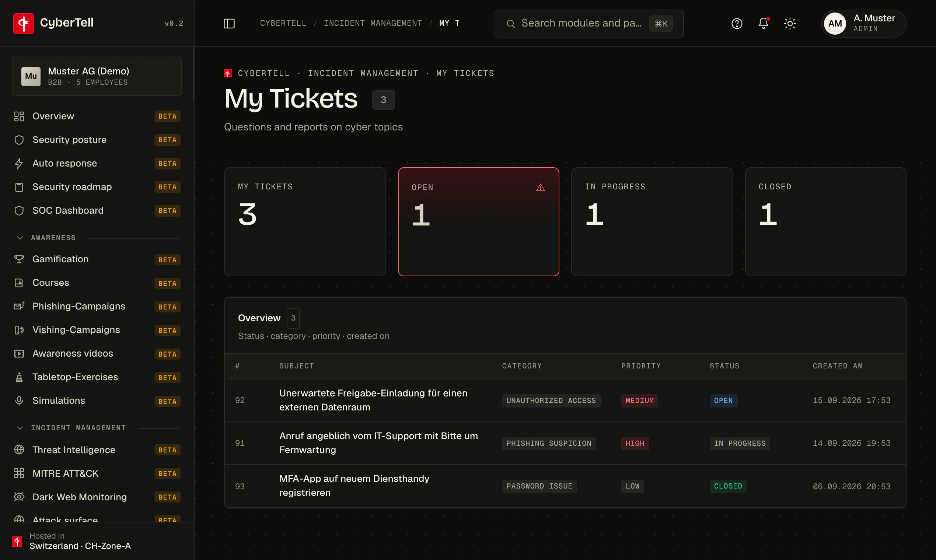Click the CyberTell logo icon
This screenshot has width=936, height=560.
coord(24,24)
